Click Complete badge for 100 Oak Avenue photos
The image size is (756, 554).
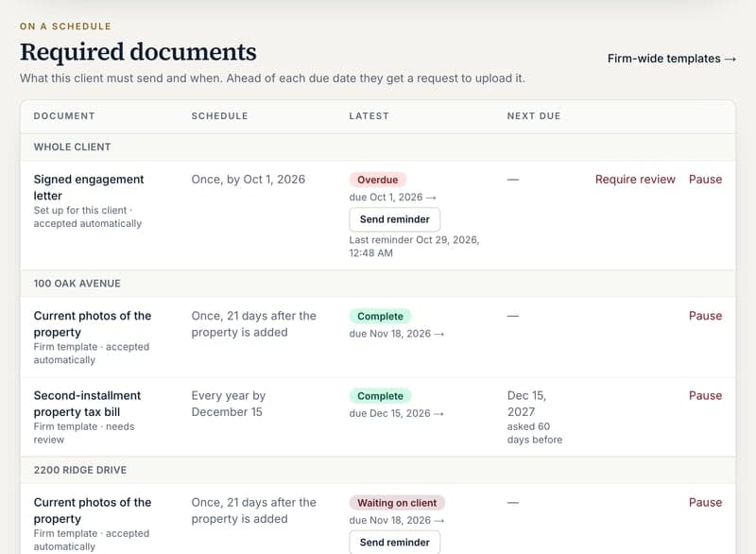(x=380, y=317)
